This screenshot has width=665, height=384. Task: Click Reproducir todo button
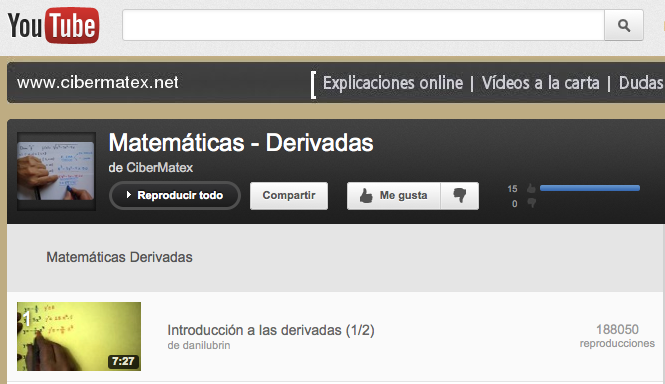175,195
